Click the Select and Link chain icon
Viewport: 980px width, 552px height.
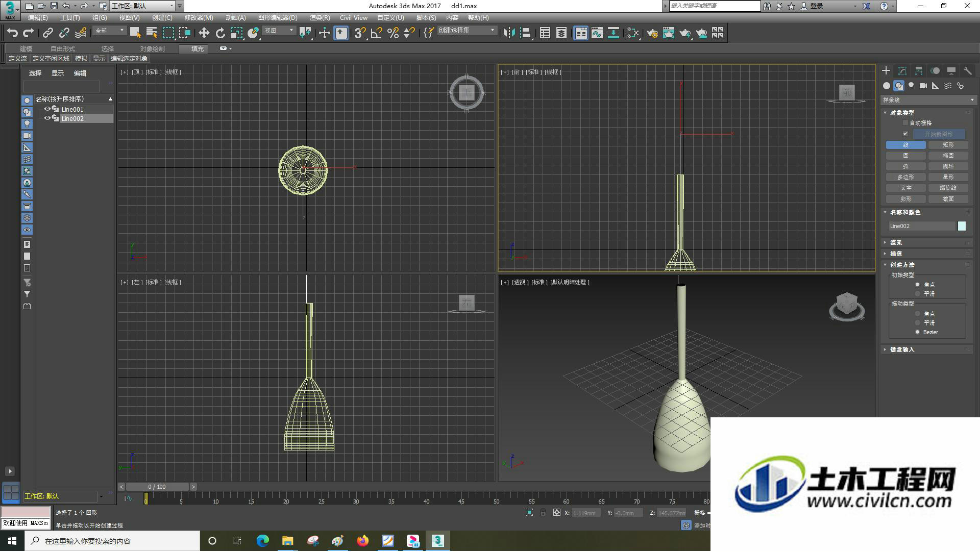tap(47, 33)
